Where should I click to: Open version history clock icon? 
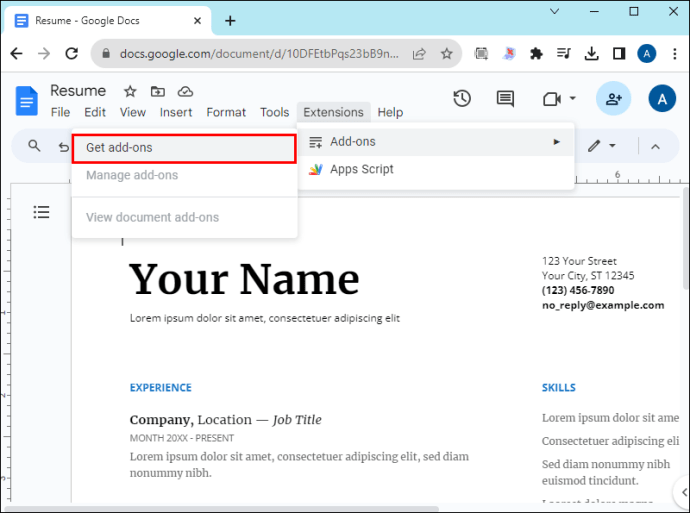point(462,99)
